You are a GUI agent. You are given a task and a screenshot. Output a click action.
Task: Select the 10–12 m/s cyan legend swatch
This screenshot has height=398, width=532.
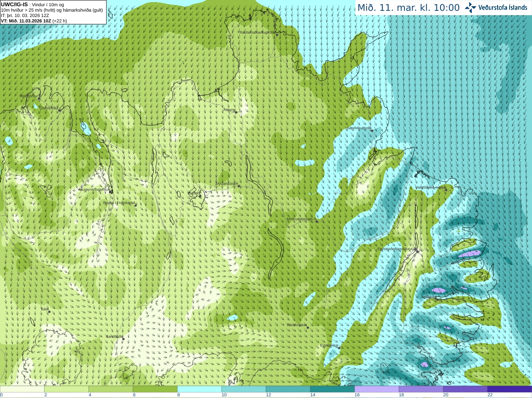[x=244, y=389]
